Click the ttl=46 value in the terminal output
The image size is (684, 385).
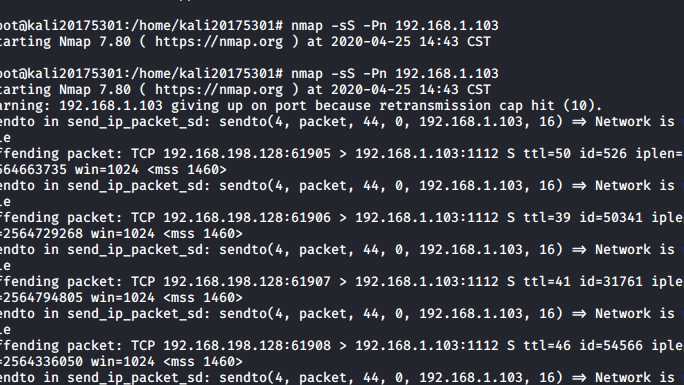pos(547,346)
